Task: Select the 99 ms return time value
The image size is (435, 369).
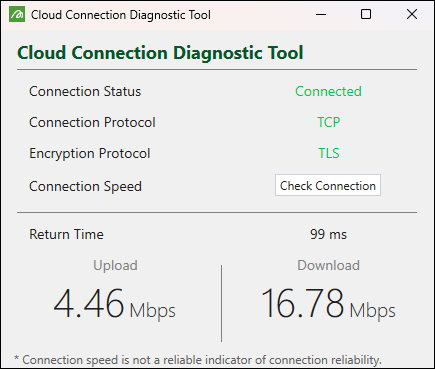Action: click(x=328, y=234)
